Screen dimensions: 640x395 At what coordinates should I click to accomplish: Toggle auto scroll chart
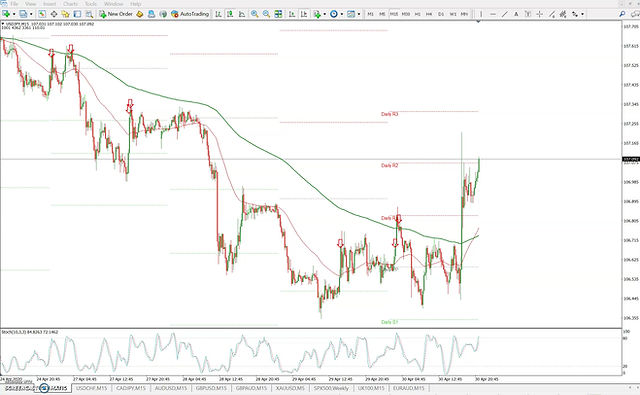[292, 14]
